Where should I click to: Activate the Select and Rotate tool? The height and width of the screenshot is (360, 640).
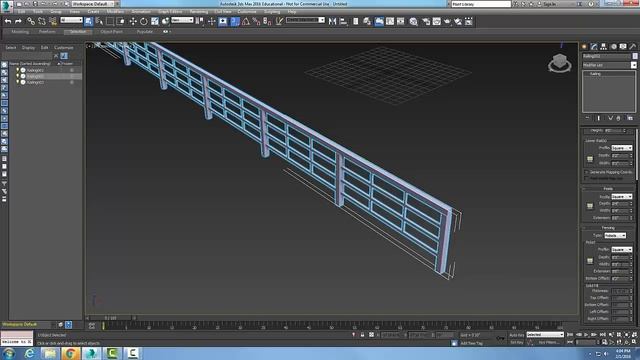tap(144, 21)
